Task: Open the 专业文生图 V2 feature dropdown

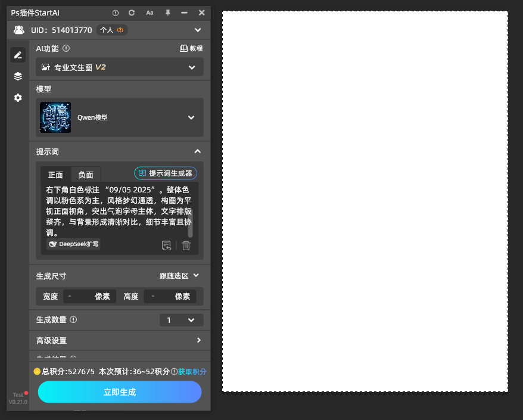Action: pos(119,67)
